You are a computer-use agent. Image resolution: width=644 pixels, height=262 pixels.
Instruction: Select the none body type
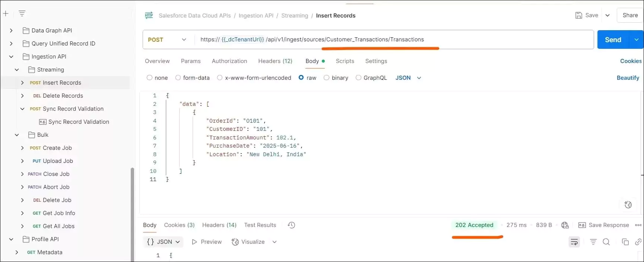click(149, 78)
